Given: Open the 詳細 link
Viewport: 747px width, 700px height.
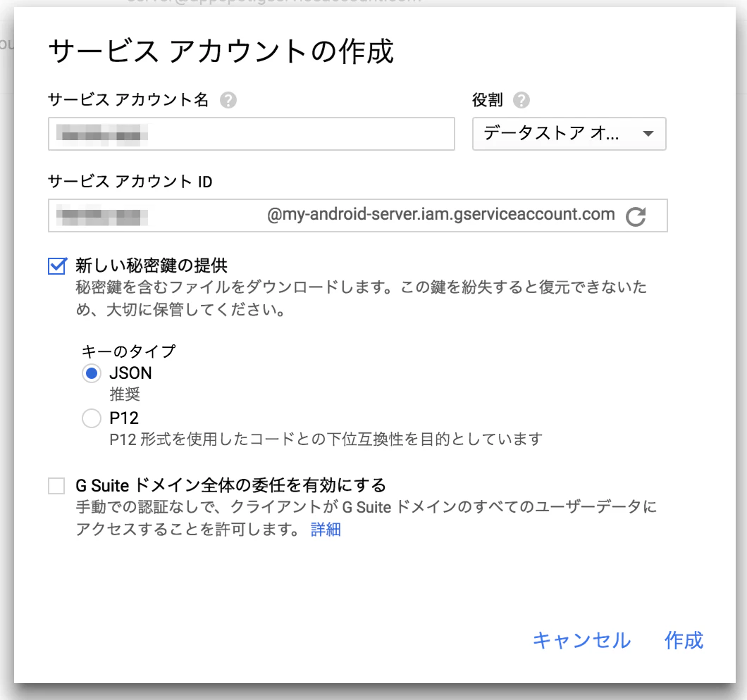Looking at the screenshot, I should [326, 530].
